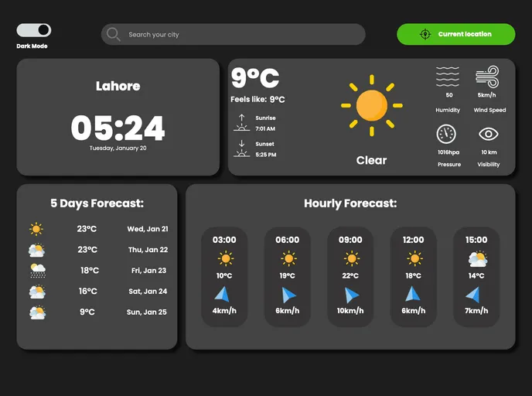Click the Sunset icon
Screen dimensions: 532x396
pos(242,148)
